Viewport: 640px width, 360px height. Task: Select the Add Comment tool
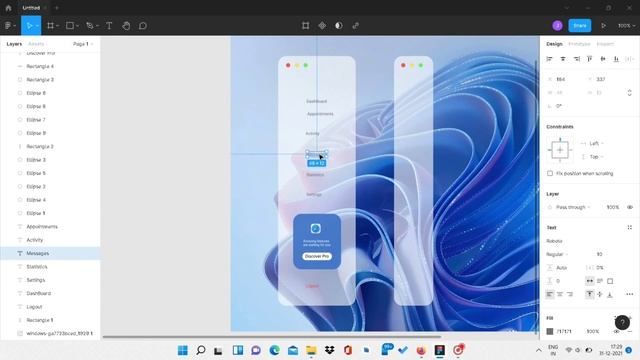point(143,26)
